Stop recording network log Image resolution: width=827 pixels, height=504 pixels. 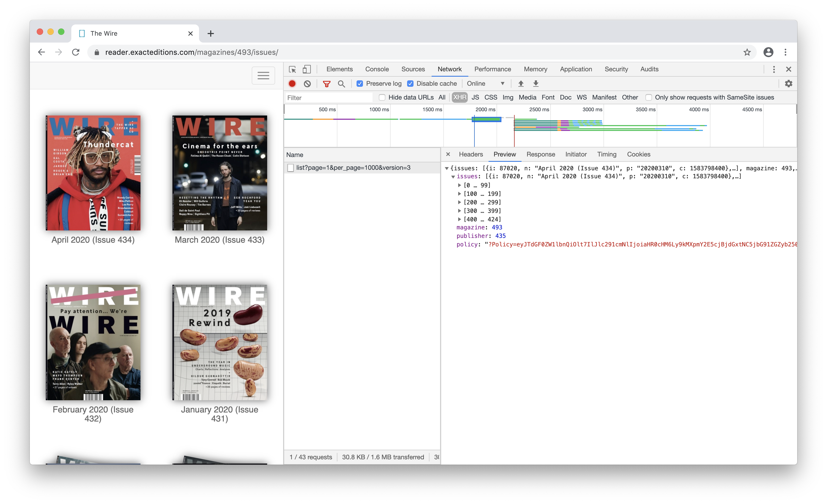pos(292,84)
